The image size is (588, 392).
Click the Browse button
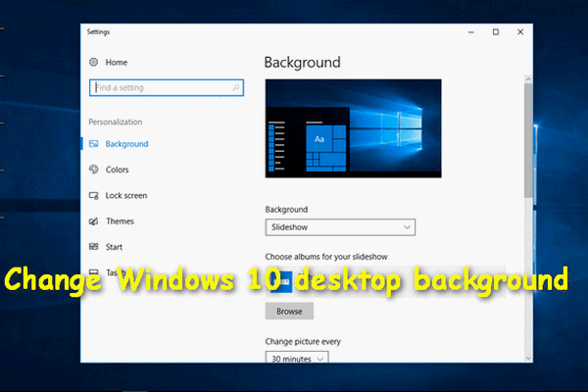[289, 311]
